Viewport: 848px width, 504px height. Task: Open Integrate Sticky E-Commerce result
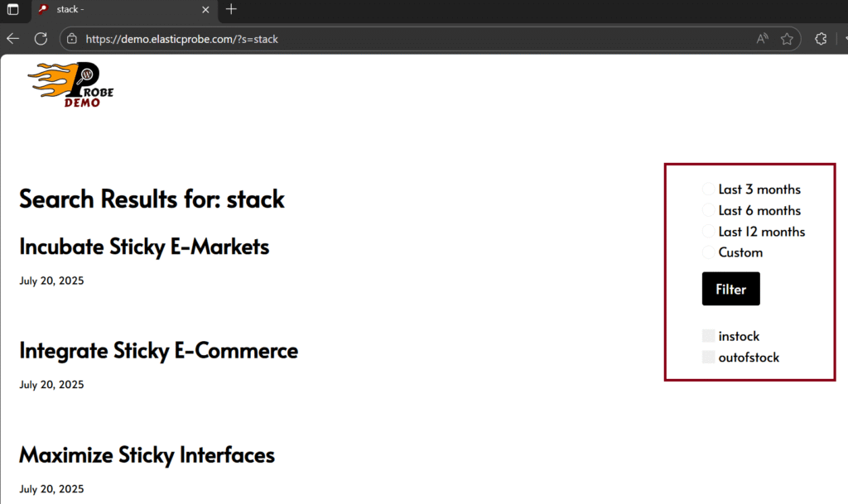tap(158, 351)
